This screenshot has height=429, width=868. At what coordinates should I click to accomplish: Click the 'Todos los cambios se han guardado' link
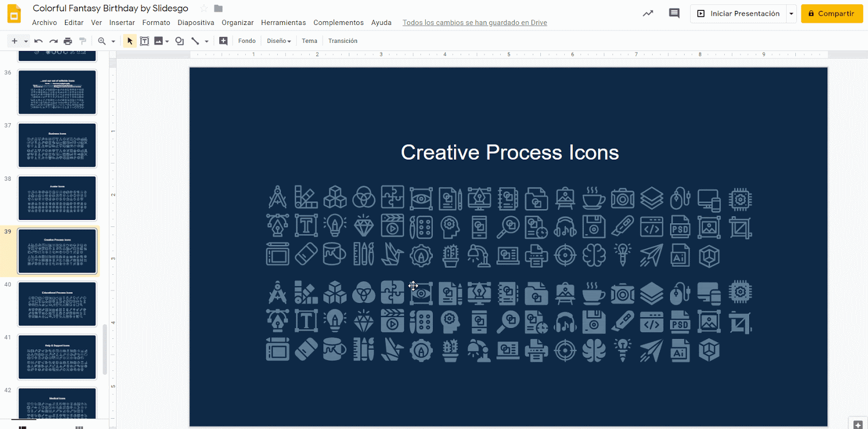475,23
